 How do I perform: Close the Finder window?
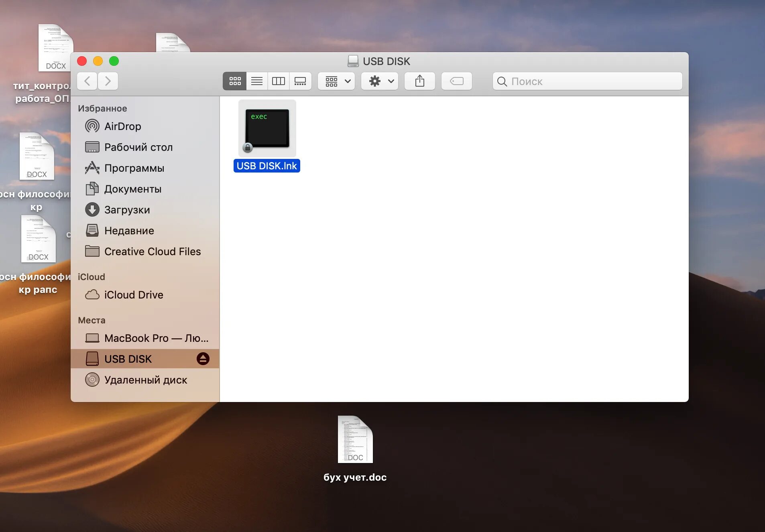82,61
